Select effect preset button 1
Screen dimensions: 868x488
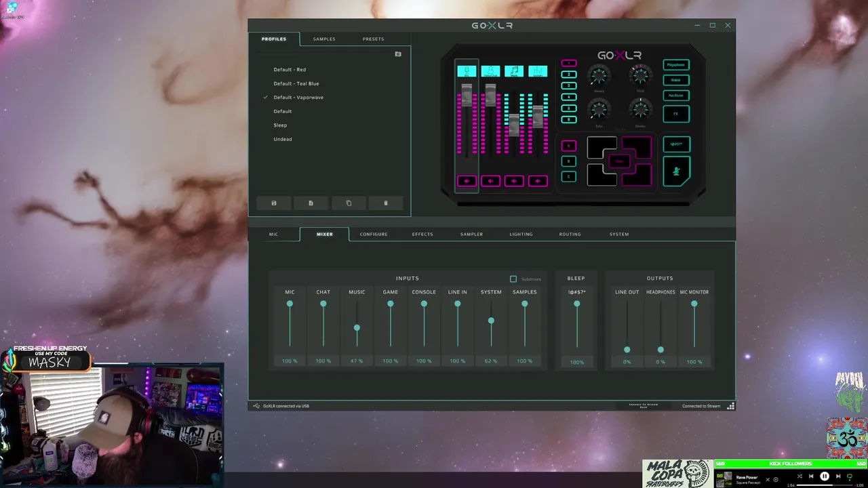569,63
